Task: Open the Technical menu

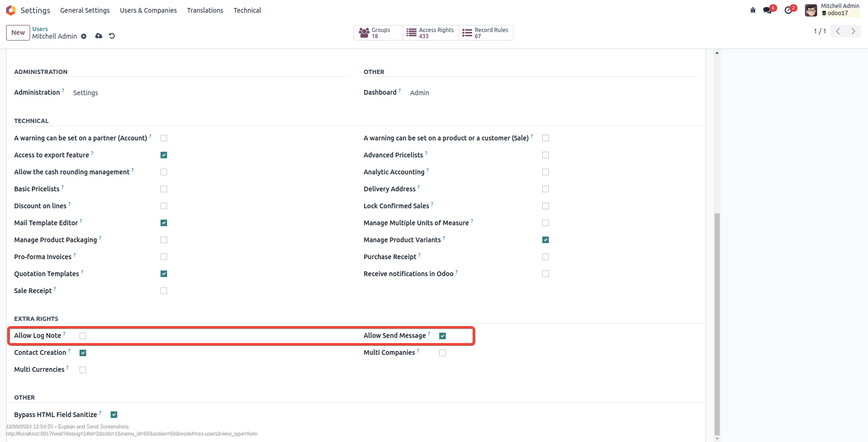Action: coord(247,10)
